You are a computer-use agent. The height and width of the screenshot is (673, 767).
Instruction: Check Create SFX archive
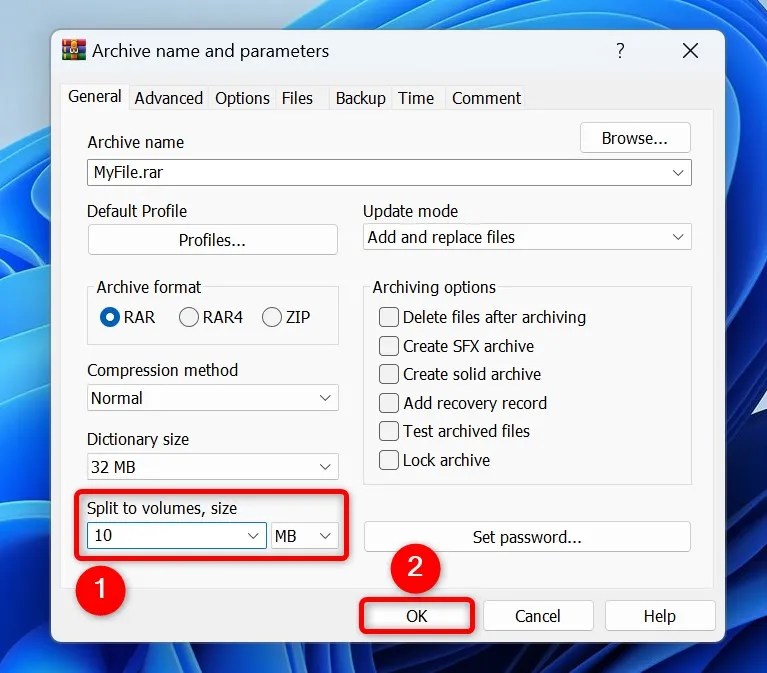(x=389, y=346)
